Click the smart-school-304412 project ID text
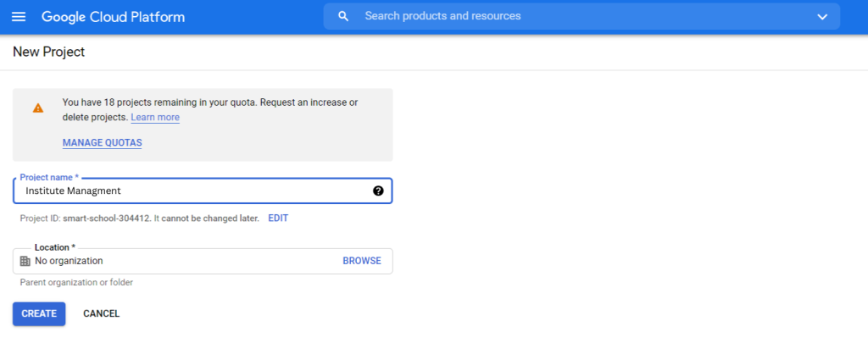 (x=105, y=219)
